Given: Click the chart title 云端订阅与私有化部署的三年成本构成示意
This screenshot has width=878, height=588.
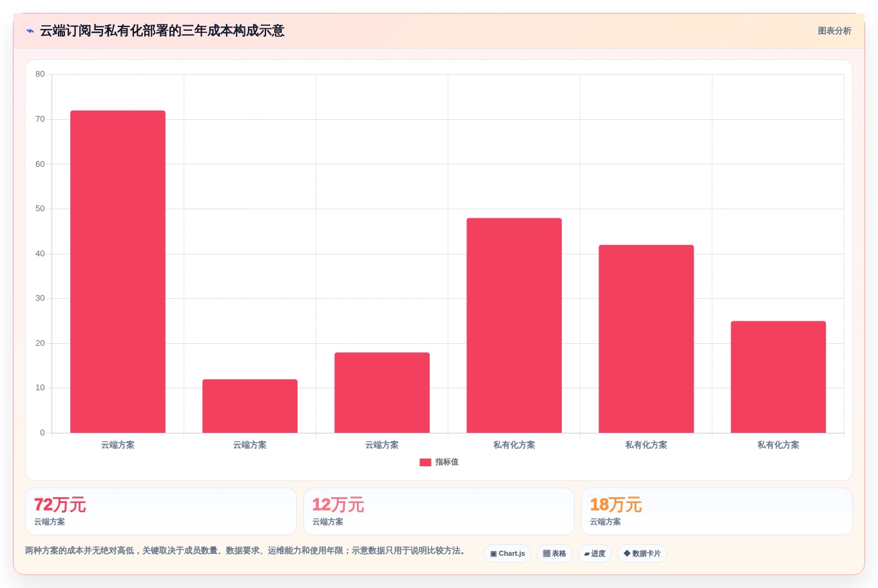Looking at the screenshot, I should [x=162, y=31].
